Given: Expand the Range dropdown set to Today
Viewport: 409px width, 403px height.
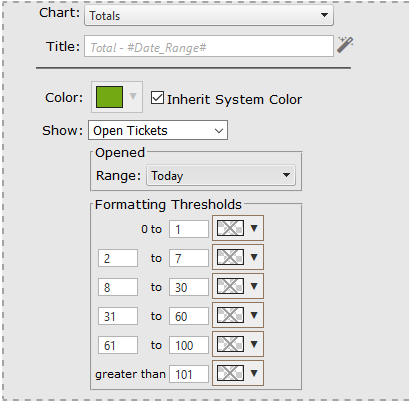Looking at the screenshot, I should [x=221, y=175].
